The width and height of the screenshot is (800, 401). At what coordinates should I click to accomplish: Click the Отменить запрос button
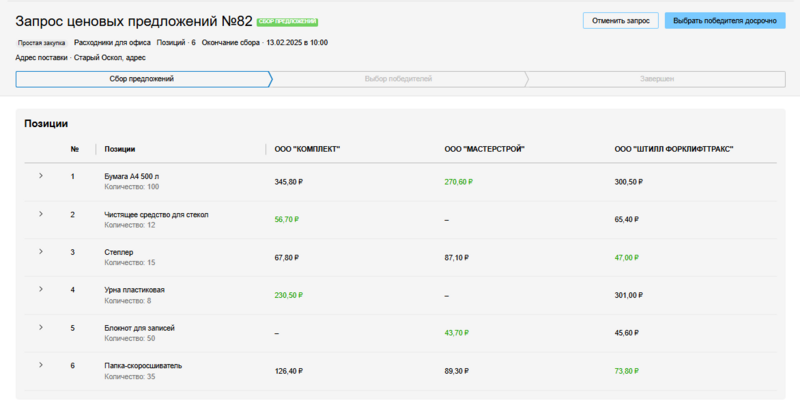pos(621,20)
